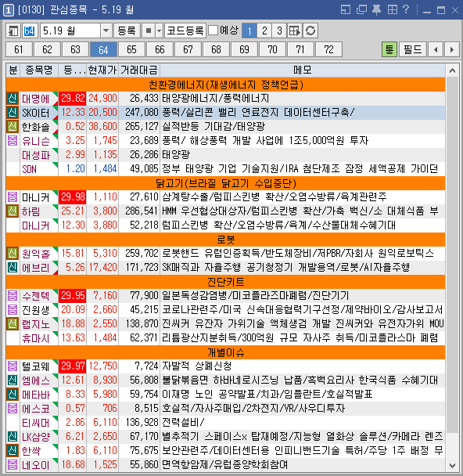
Task: Click scrollbar down arrow
Action: click(452, 465)
